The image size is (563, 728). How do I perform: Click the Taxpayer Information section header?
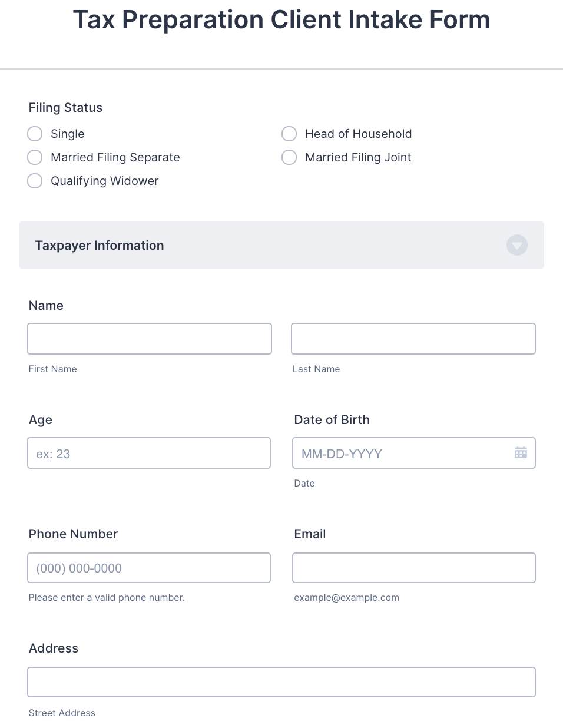[x=100, y=245]
